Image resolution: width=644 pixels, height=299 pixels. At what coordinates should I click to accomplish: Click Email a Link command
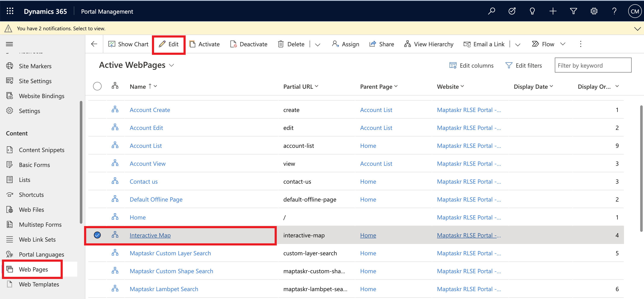click(484, 44)
